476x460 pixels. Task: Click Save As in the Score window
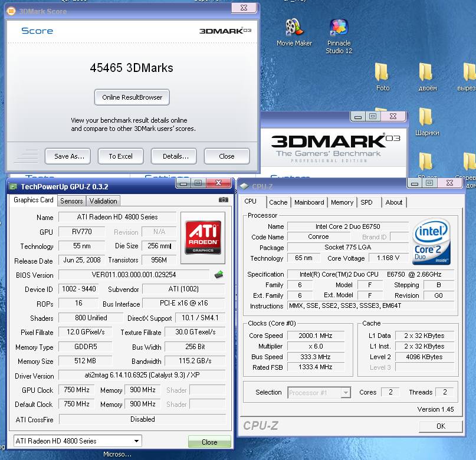[68, 156]
